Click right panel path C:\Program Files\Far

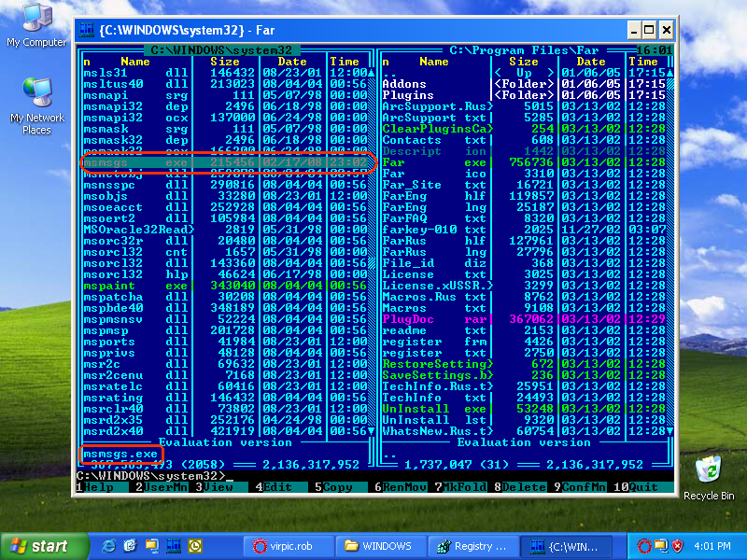[524, 50]
